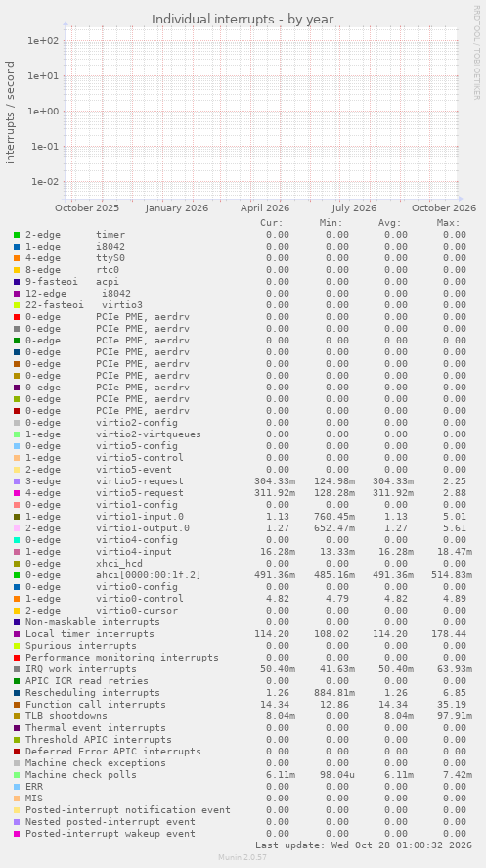Screen dimensions: 486x868
Task: Select the 'virtio0-cursor' legend entry
Action: (102, 611)
